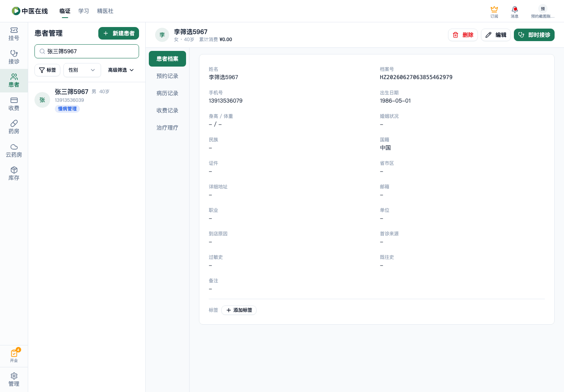Click name value 李筛选5967 in profile
This screenshot has width=564, height=392.
223,77
